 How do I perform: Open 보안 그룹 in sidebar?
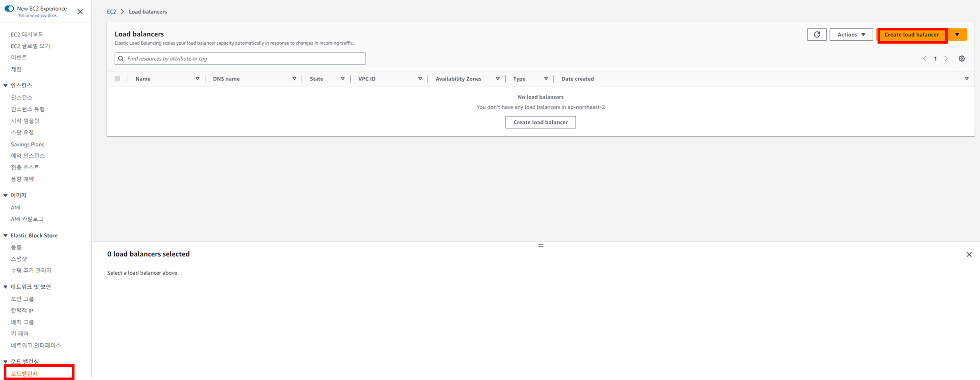(23, 299)
